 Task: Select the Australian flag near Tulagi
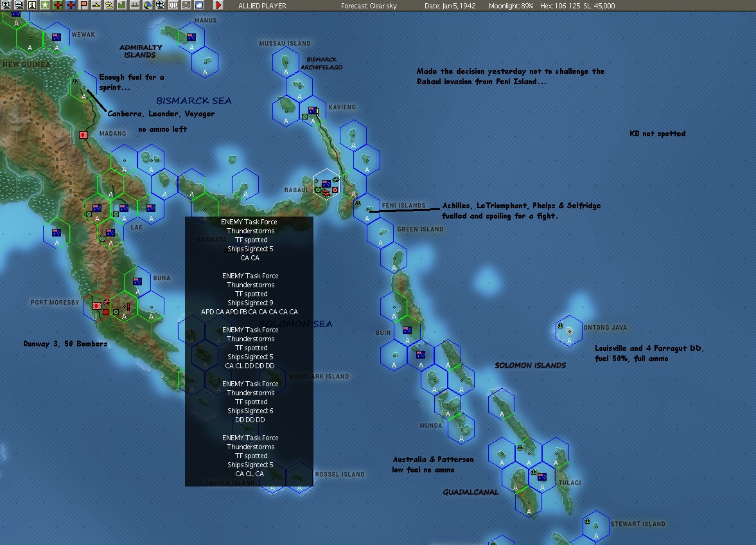click(542, 476)
